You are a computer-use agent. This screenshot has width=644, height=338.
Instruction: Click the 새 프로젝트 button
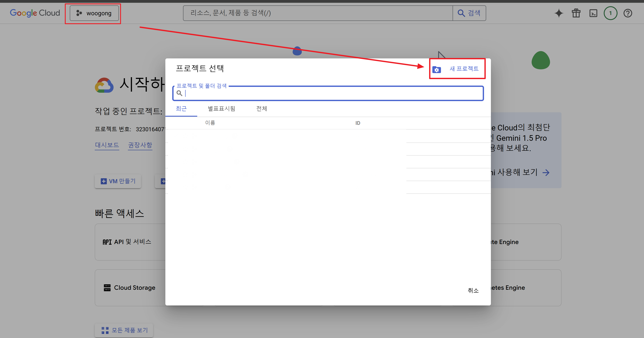tap(464, 69)
